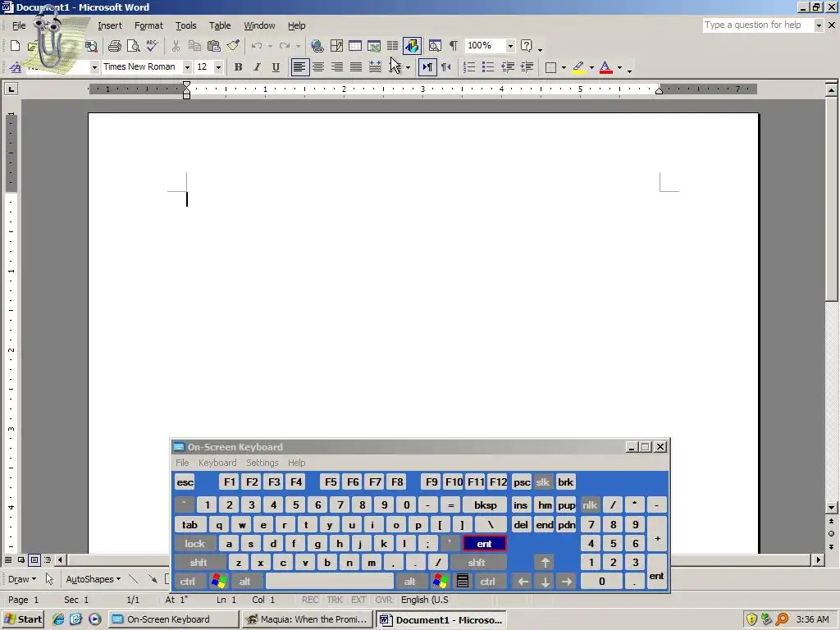Run Spelling and Grammar check icon

tap(152, 46)
